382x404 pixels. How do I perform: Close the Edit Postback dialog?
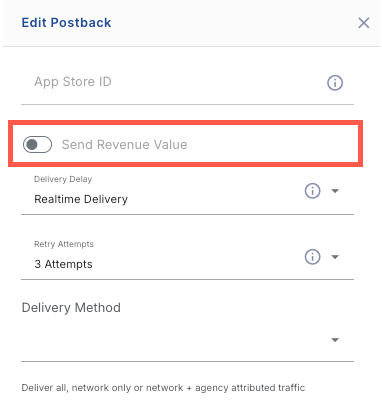click(x=363, y=23)
